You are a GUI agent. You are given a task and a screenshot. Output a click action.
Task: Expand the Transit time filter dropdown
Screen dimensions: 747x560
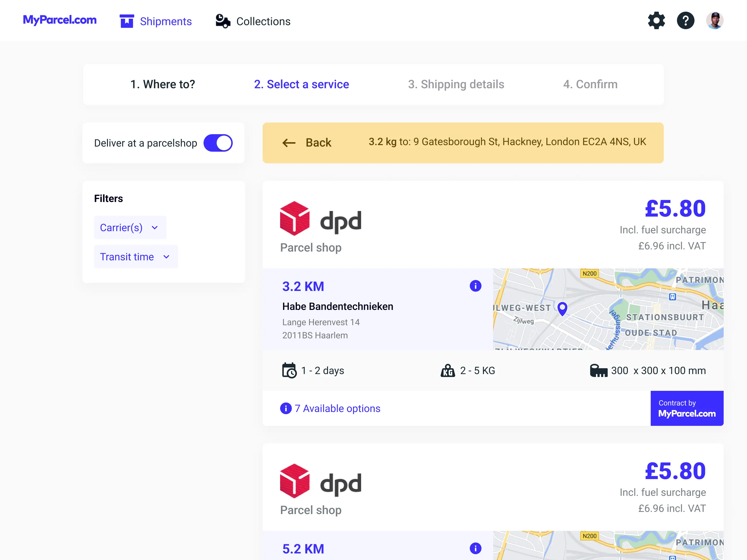[136, 257]
